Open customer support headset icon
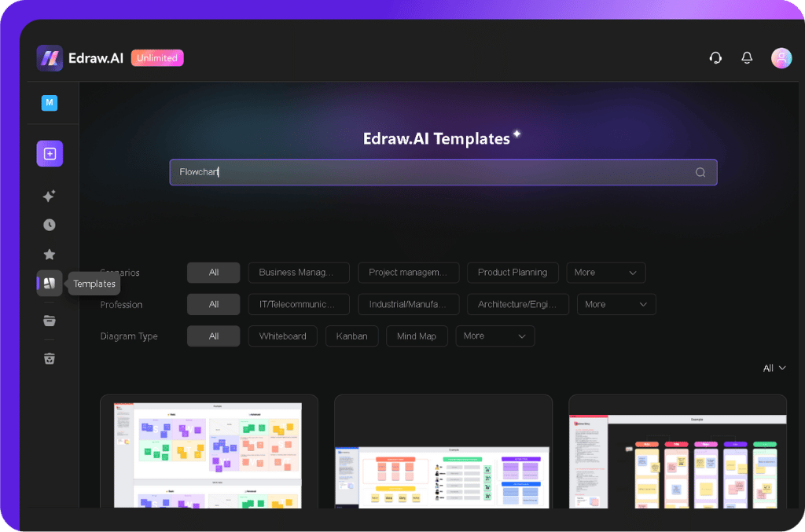The width and height of the screenshot is (805, 532). click(715, 58)
